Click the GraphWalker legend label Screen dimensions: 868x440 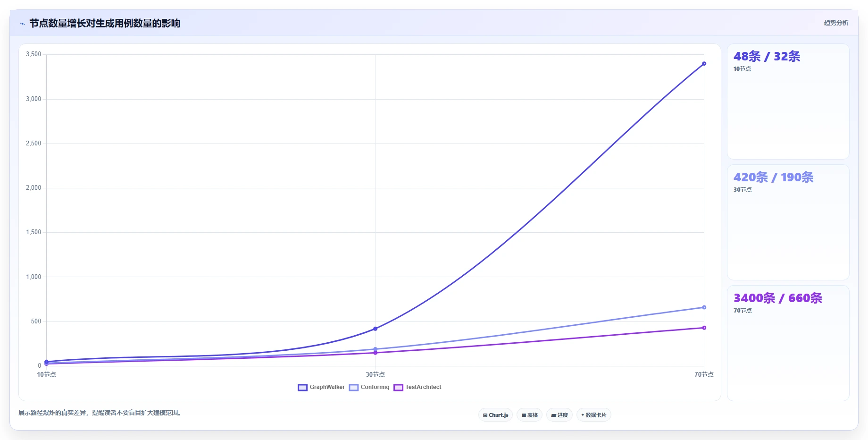coord(327,387)
